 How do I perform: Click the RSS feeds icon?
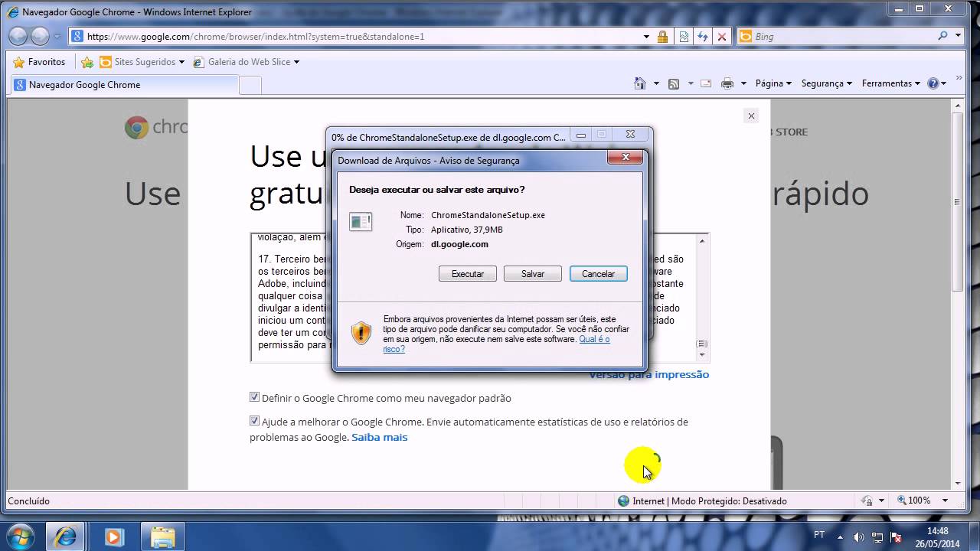tap(674, 83)
